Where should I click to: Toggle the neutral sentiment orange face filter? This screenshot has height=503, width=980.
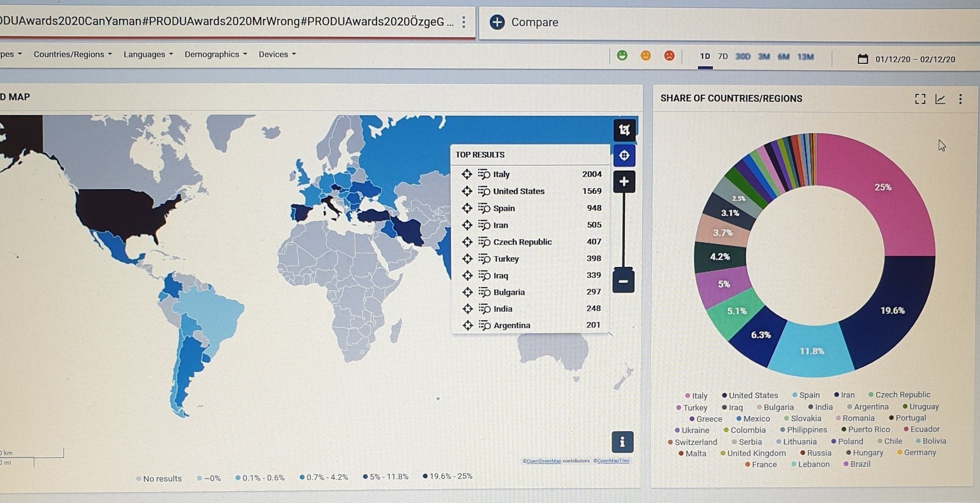[x=646, y=55]
